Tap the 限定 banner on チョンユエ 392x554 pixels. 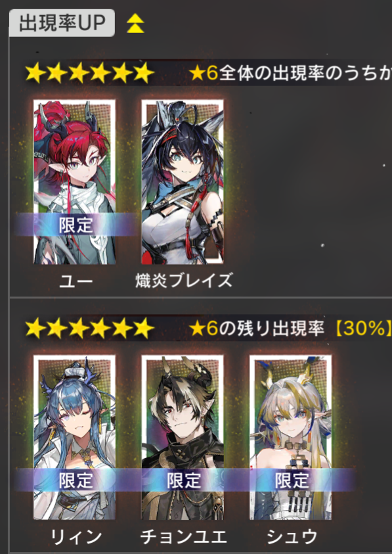click(x=183, y=480)
